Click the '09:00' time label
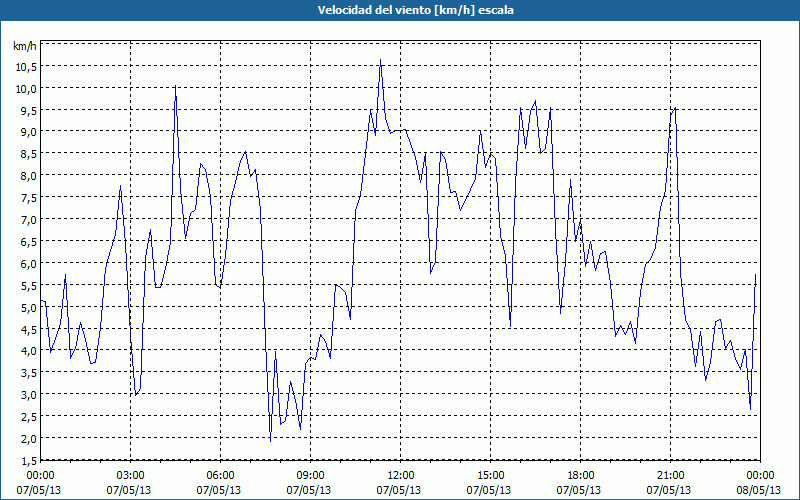Viewport: 800px width, 500px height. pos(310,476)
